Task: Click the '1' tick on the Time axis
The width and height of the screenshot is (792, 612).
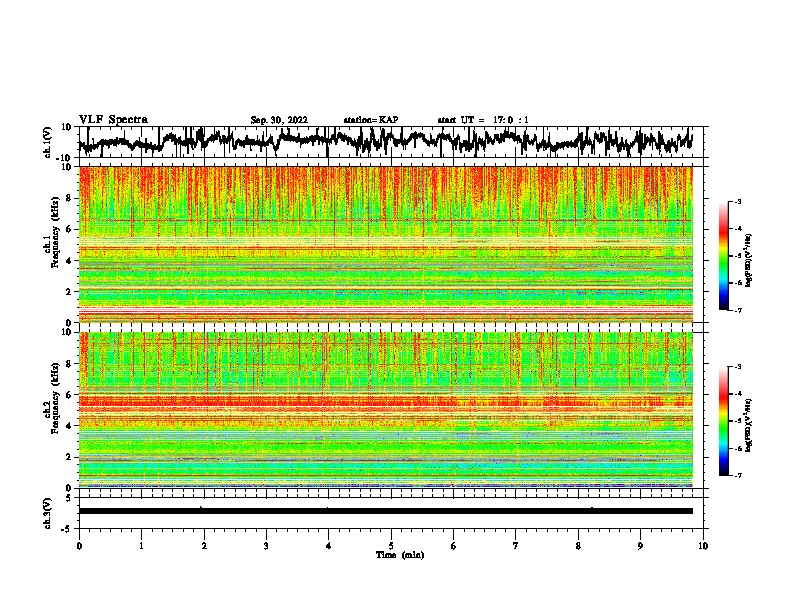Action: (141, 546)
